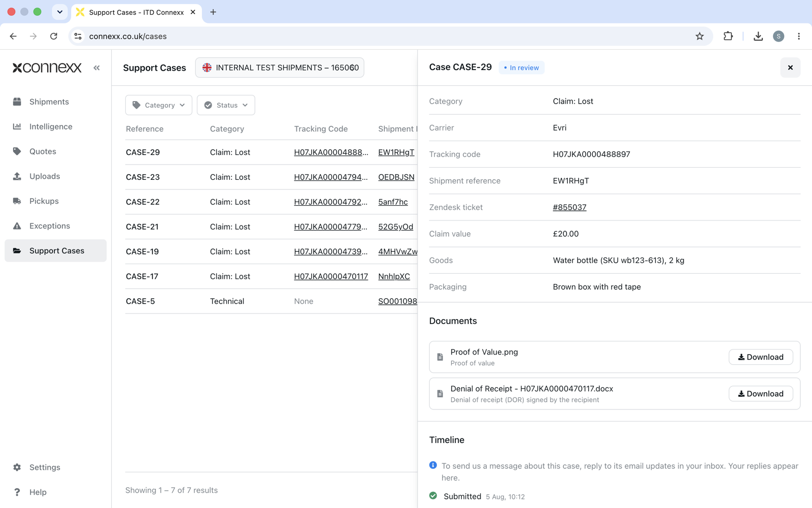Open shipment 5anf7hc link
The height and width of the screenshot is (508, 812).
point(393,202)
